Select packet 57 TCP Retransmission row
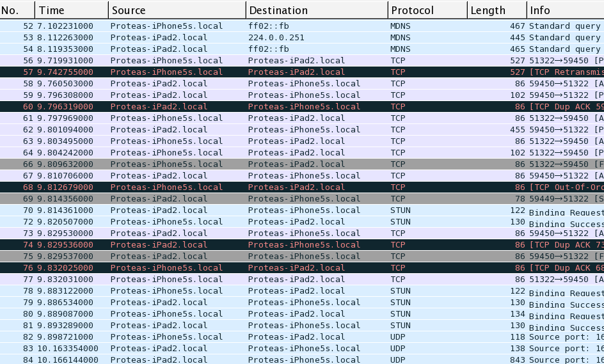Image resolution: width=604 pixels, height=364 pixels. point(302,72)
